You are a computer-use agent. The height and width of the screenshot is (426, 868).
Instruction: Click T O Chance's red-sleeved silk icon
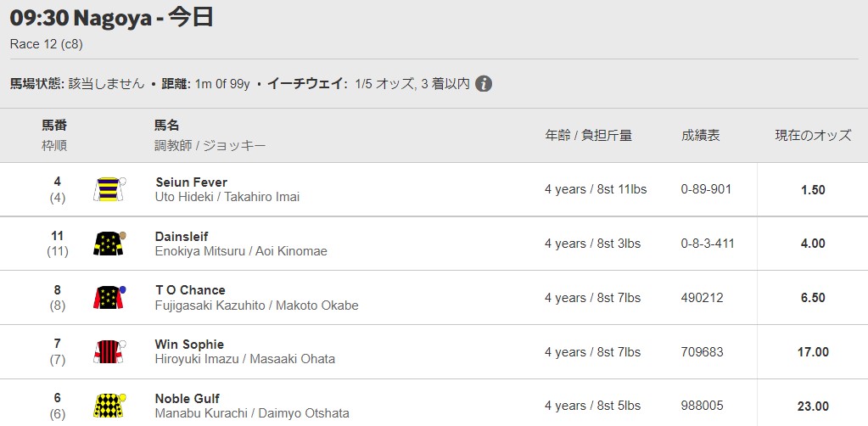(109, 298)
